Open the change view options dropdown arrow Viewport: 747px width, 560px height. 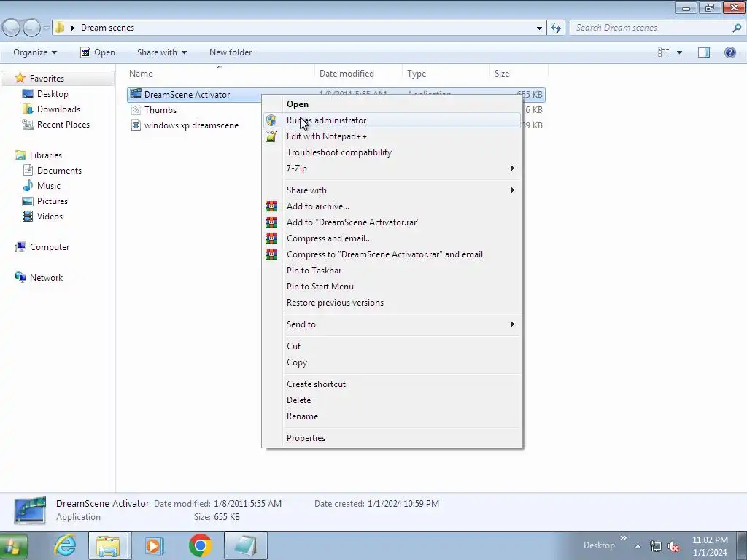pyautogui.click(x=679, y=52)
